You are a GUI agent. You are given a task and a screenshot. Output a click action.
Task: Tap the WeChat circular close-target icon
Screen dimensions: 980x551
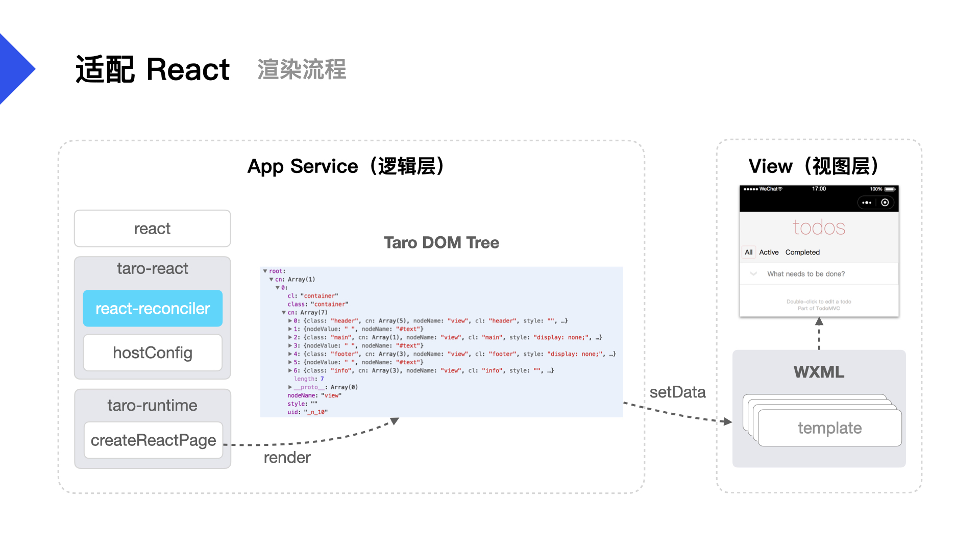click(885, 203)
